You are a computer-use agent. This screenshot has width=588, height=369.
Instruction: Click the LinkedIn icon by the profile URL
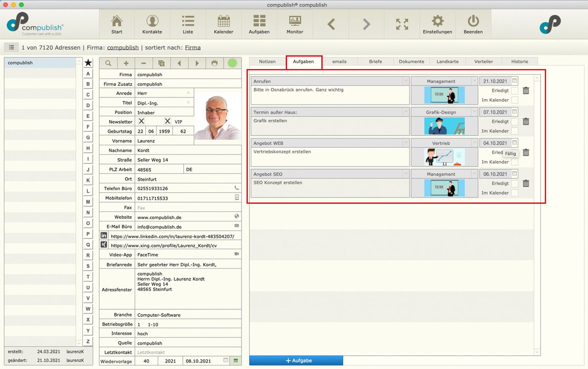[104, 236]
